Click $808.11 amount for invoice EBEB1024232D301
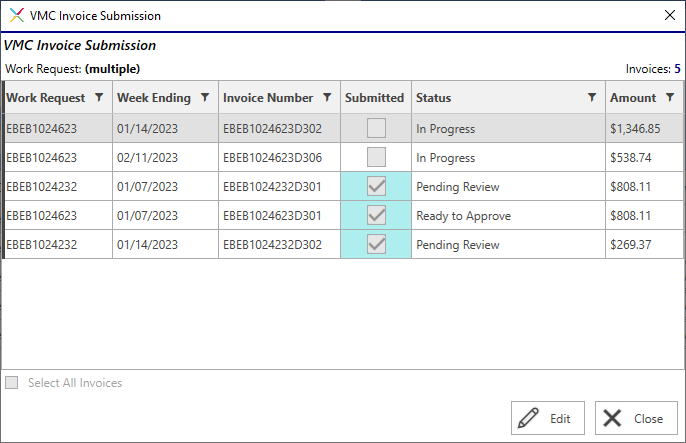This screenshot has width=686, height=443. [x=644, y=186]
